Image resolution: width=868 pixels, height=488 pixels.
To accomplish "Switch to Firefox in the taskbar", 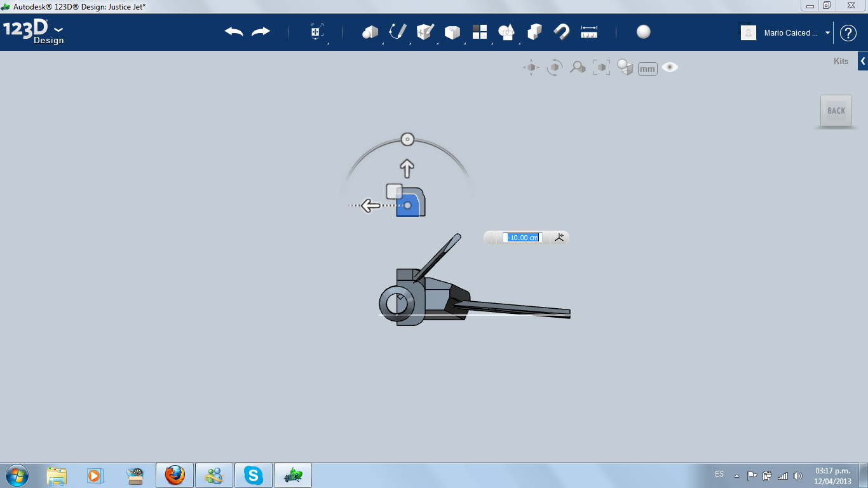I will [175, 475].
